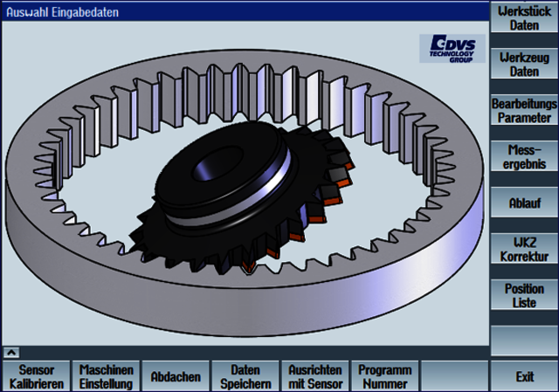Open the Position Liste softkey
Image resolution: width=559 pixels, height=392 pixels.
tap(524, 295)
